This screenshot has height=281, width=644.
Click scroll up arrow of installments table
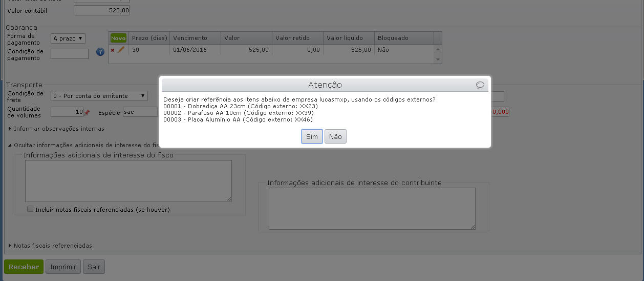click(438, 50)
